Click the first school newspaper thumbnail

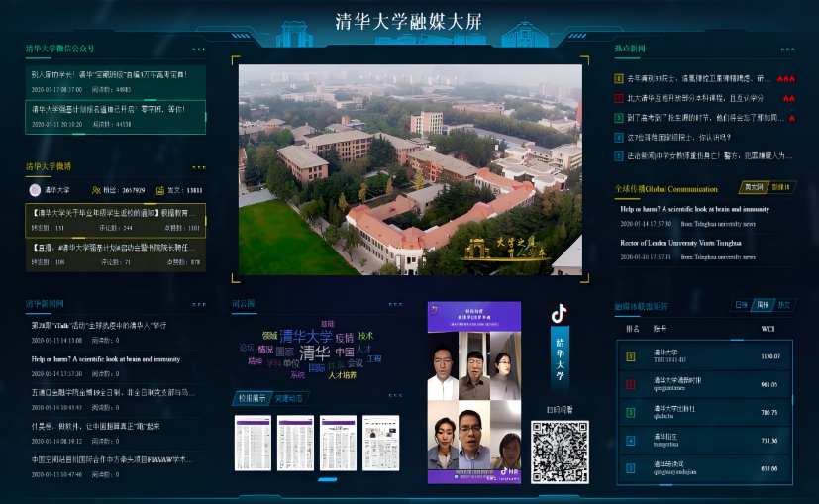tap(253, 443)
